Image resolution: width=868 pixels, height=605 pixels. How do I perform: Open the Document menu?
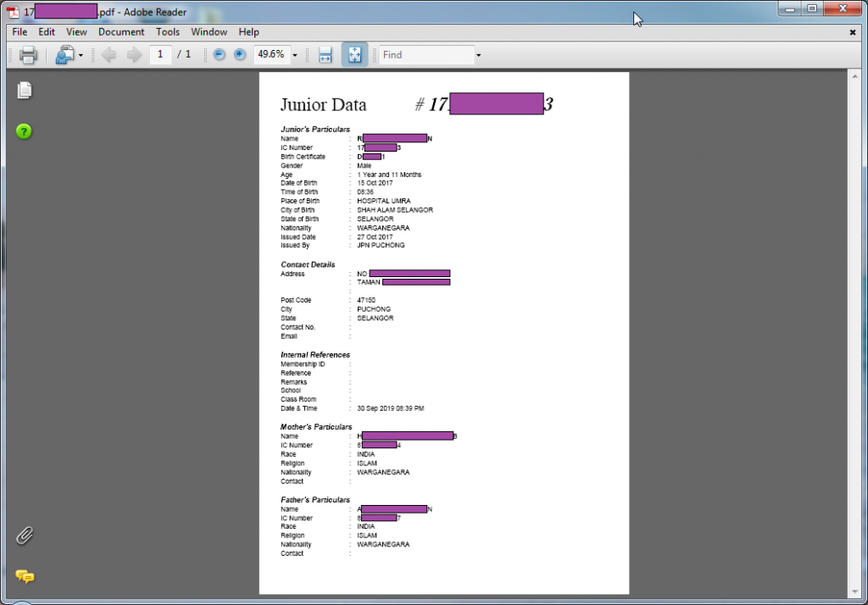121,32
